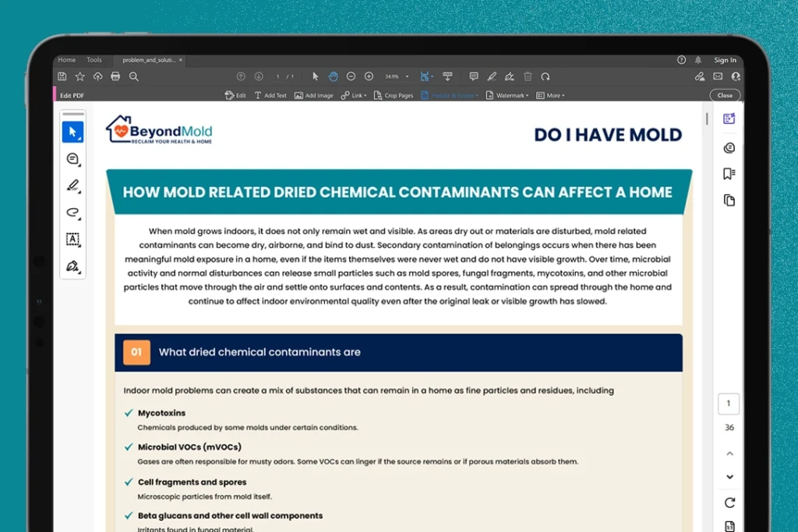Switch to the Home tab
This screenshot has width=798, height=532.
click(x=67, y=60)
